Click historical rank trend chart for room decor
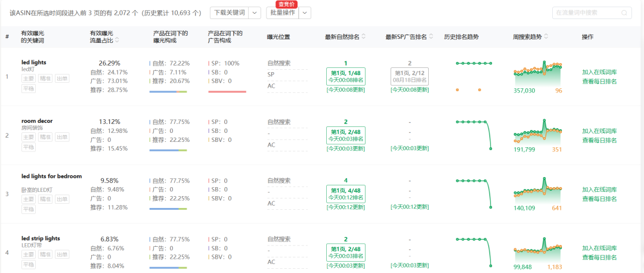 tap(473, 135)
